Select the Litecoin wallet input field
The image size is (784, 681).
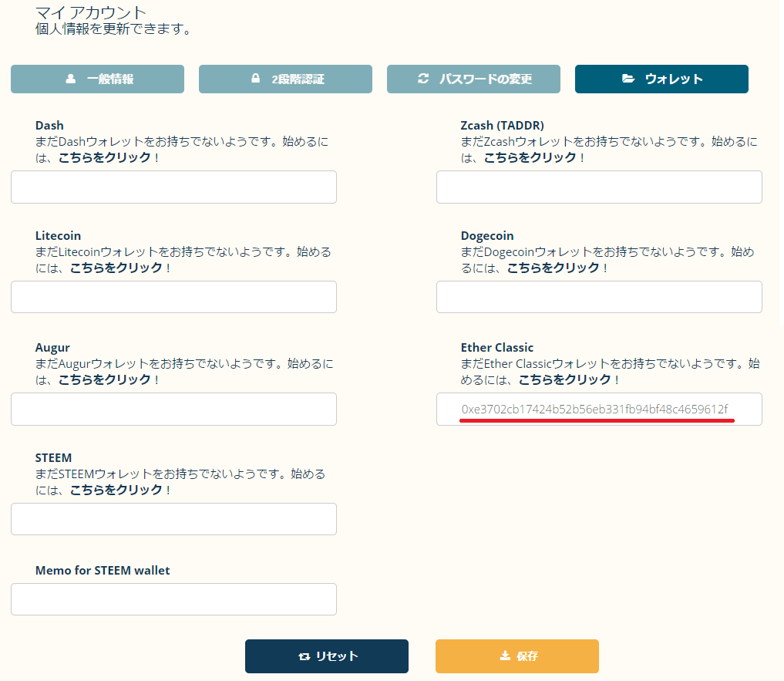pyautogui.click(x=173, y=297)
